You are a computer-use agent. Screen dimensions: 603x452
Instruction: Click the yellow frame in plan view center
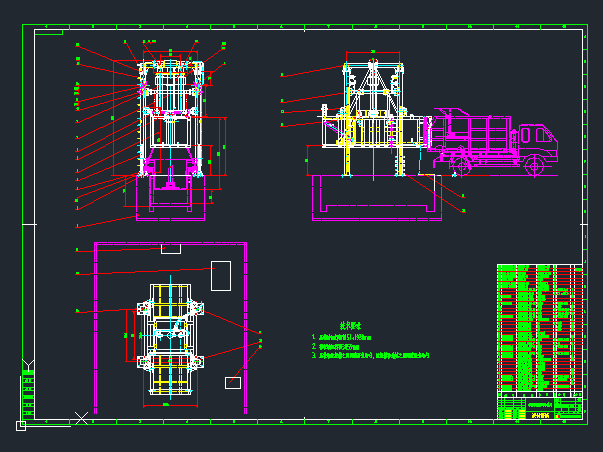coord(170,339)
